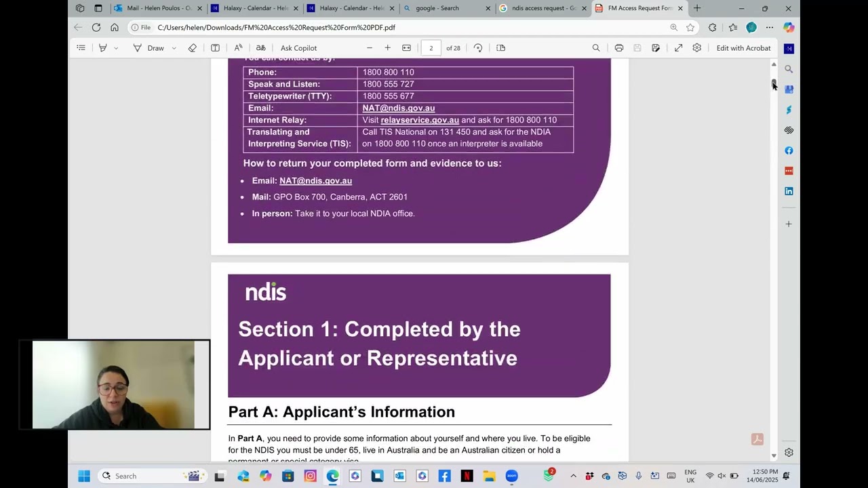Click the Part A: Applicant's Information heading
The height and width of the screenshot is (488, 868).
tap(342, 412)
